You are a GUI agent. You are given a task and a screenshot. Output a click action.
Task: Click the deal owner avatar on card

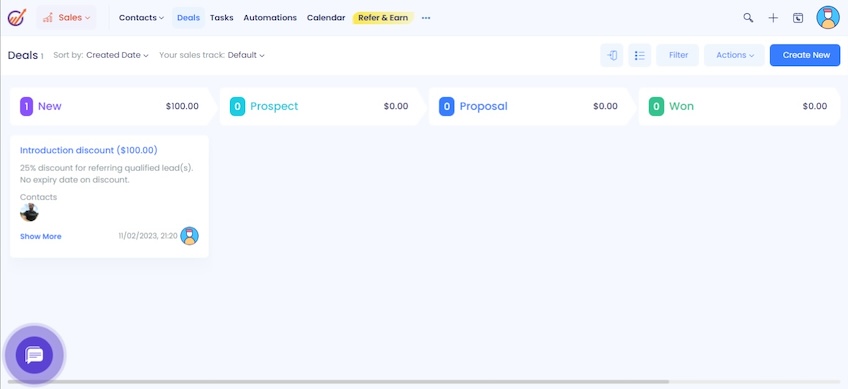189,236
